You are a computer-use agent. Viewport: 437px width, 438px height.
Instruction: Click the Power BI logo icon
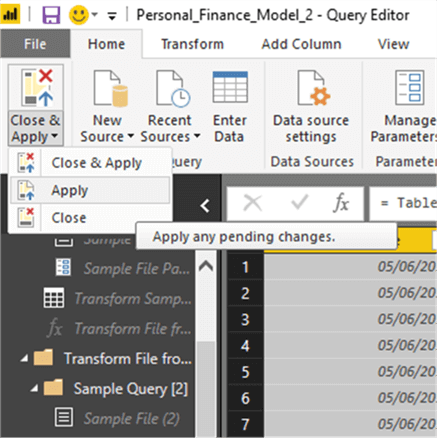(x=10, y=15)
